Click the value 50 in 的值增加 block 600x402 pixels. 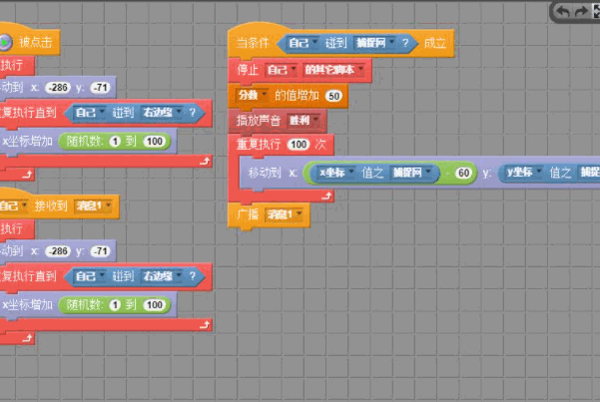coord(334,96)
